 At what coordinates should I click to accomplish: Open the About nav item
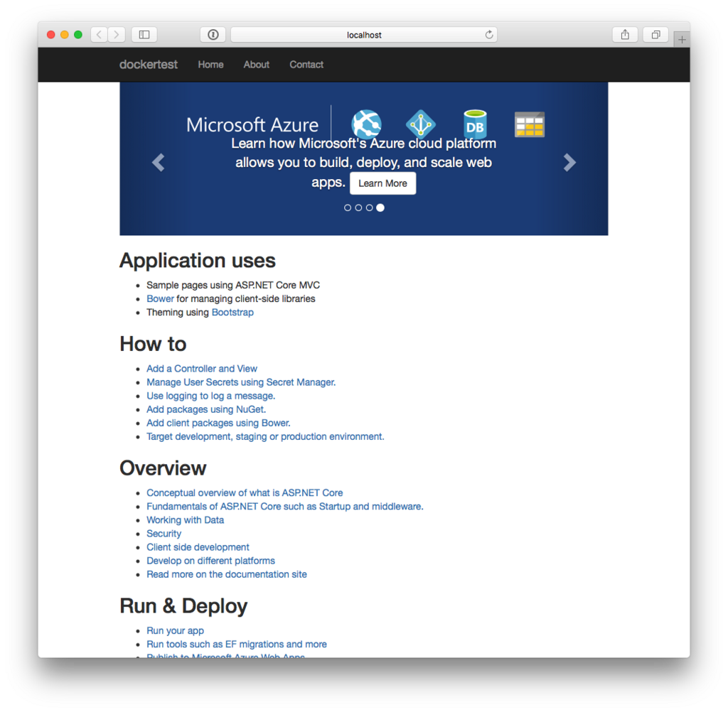pos(256,65)
